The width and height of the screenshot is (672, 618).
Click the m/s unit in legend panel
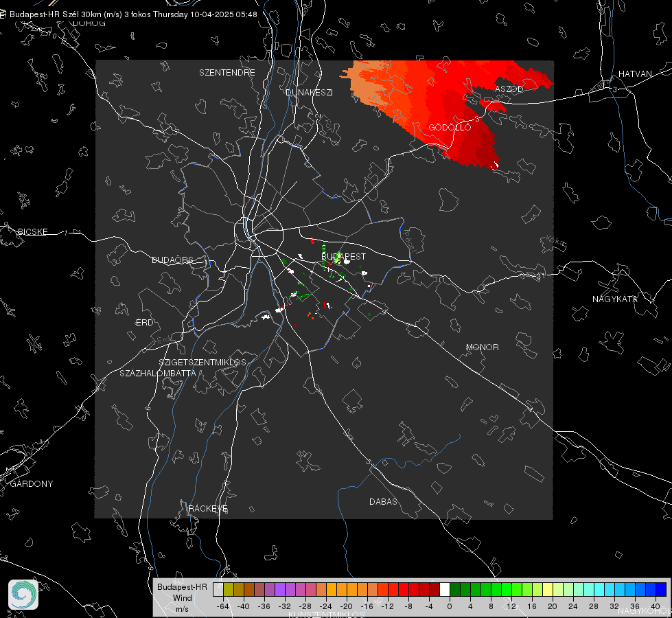(x=182, y=609)
